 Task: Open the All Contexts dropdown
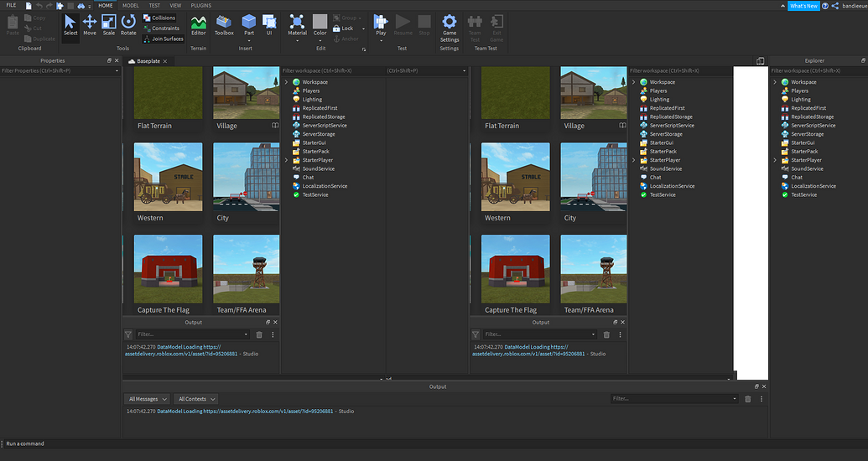[x=196, y=399]
